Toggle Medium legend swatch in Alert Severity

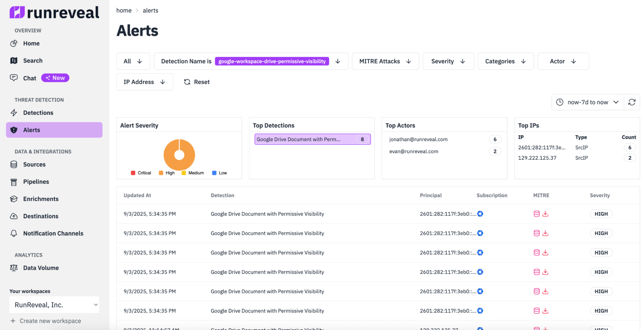(184, 173)
